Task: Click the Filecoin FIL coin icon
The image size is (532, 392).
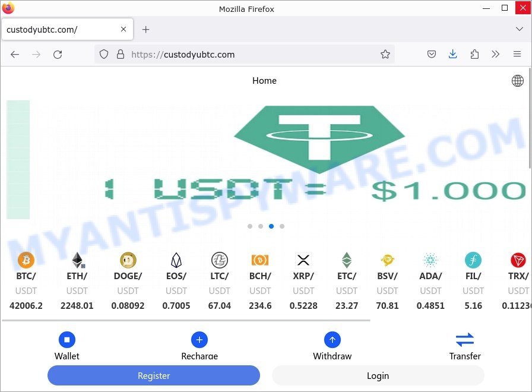Action: click(x=473, y=260)
